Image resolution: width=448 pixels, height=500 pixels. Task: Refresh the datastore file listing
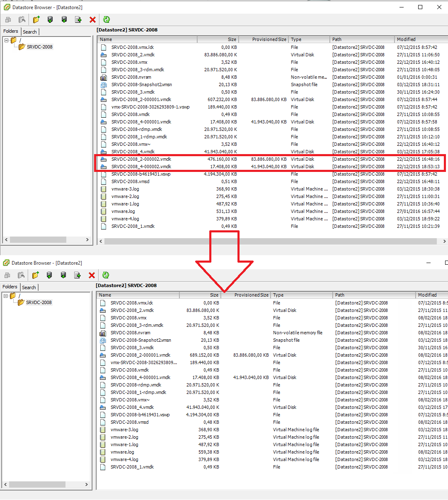[106, 19]
